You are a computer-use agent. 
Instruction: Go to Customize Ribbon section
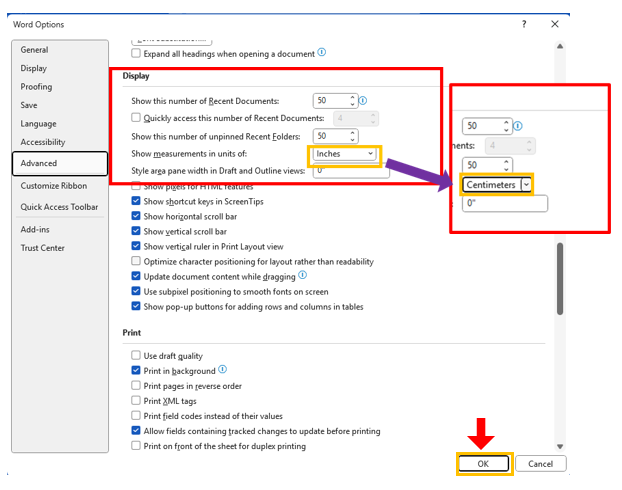tap(54, 186)
